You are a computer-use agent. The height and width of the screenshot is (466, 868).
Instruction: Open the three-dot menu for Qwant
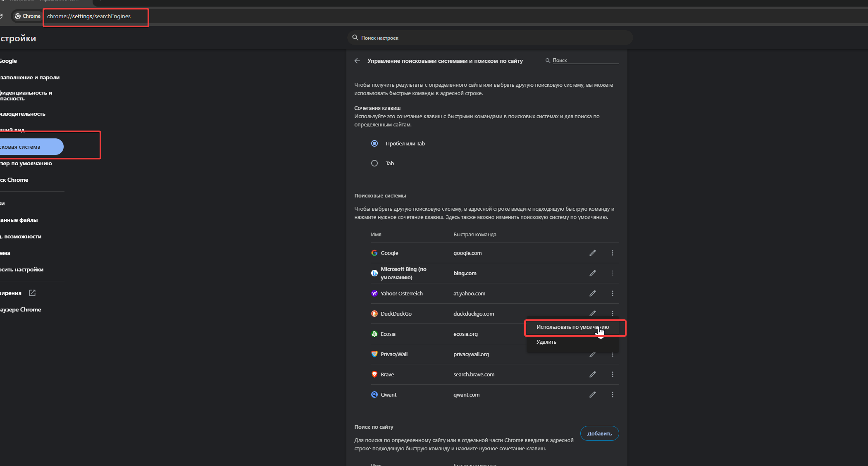612,395
